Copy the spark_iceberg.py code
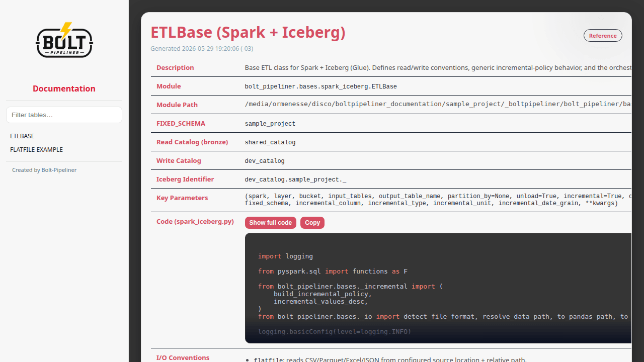 (x=312, y=223)
